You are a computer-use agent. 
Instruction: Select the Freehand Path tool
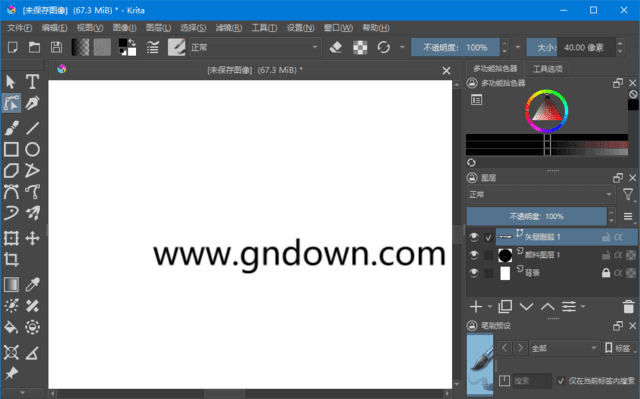32,192
